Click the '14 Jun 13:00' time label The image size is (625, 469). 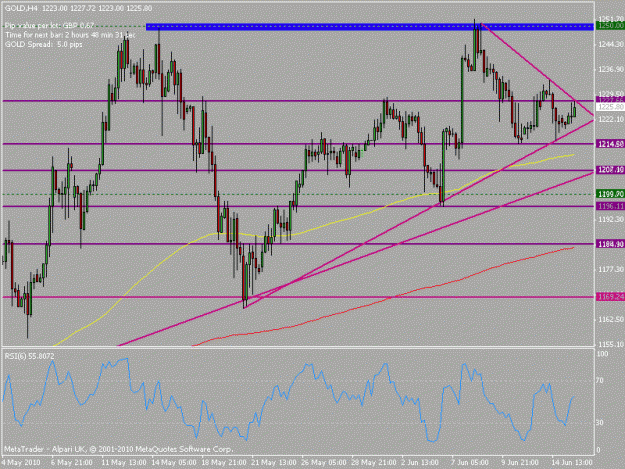[572, 463]
